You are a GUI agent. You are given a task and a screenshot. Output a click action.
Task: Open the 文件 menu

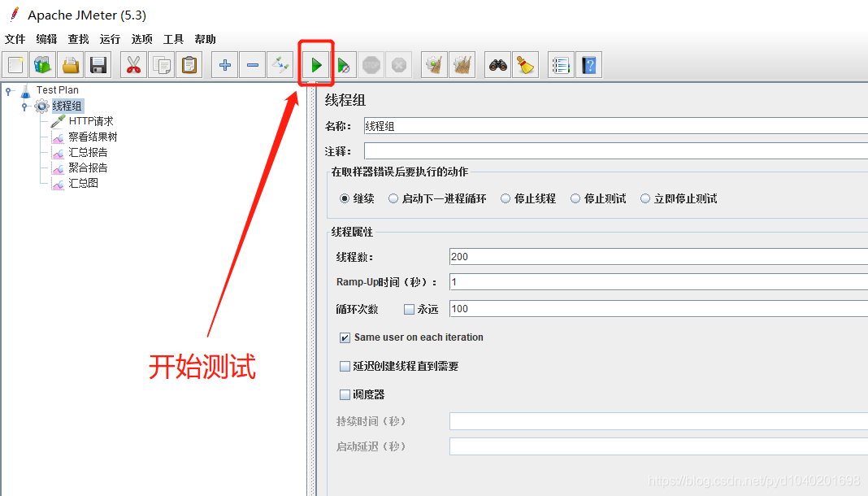coord(15,39)
